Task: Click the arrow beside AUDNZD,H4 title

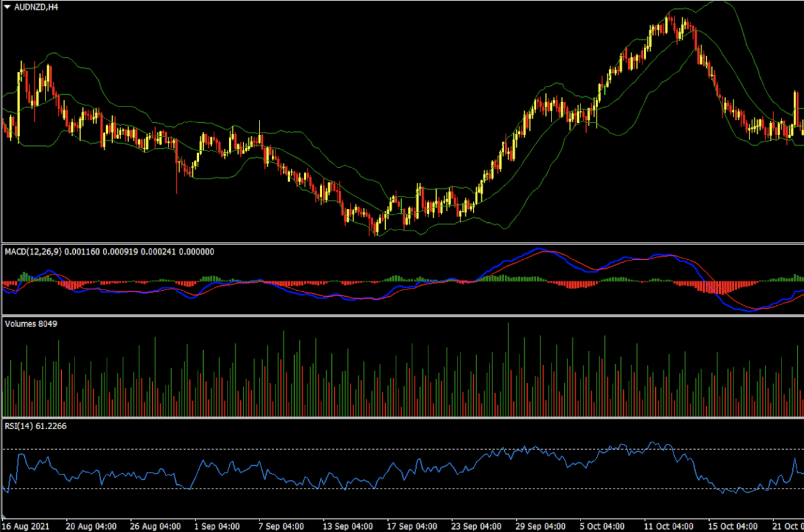Action: pos(7,7)
